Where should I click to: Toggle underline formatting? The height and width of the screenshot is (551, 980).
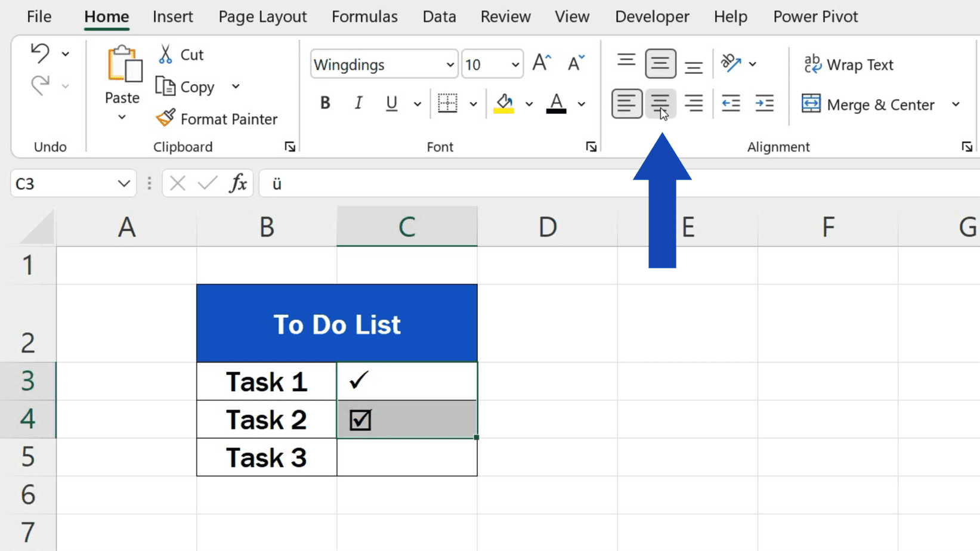[391, 103]
